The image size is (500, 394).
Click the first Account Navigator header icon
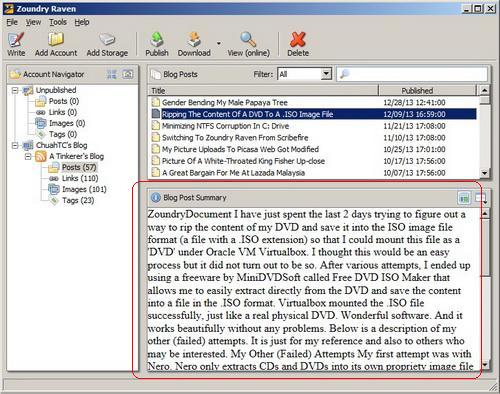[112, 74]
